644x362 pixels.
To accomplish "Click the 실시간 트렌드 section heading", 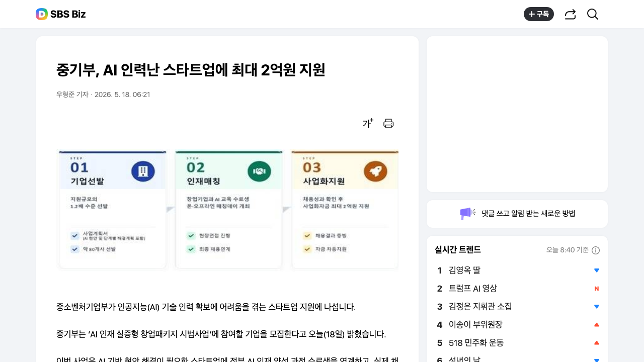I will click(458, 250).
